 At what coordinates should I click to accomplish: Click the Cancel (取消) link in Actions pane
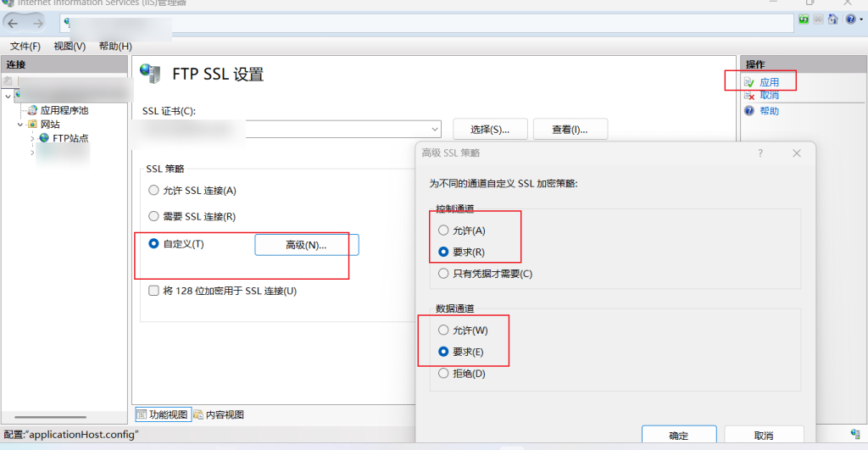pyautogui.click(x=770, y=96)
